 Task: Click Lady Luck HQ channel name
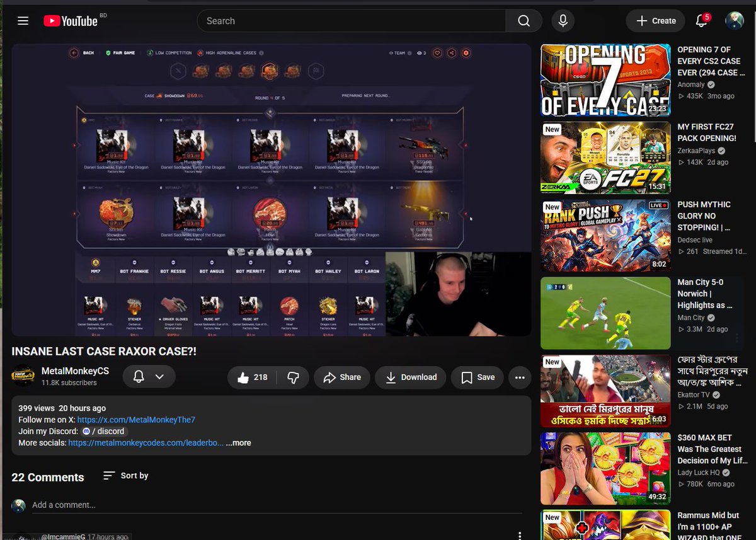coord(698,473)
